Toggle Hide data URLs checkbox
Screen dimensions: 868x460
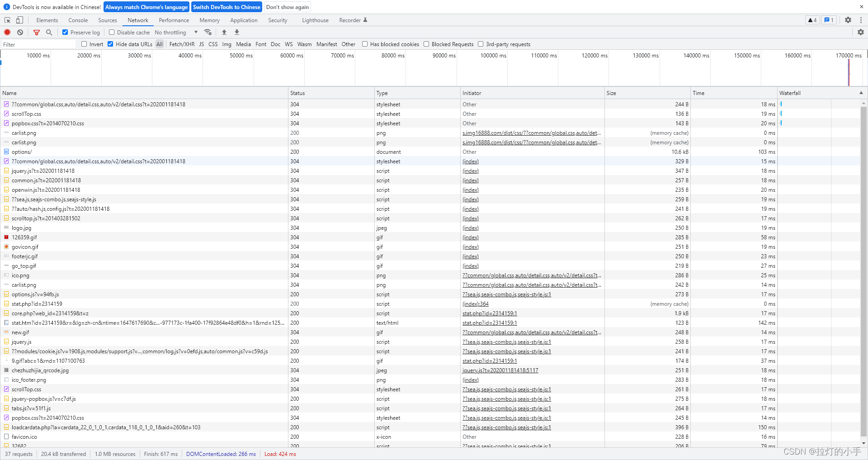tap(110, 44)
